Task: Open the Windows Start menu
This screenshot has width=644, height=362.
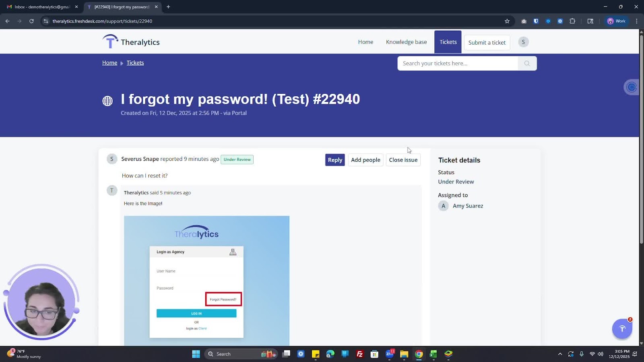Action: pyautogui.click(x=196, y=354)
